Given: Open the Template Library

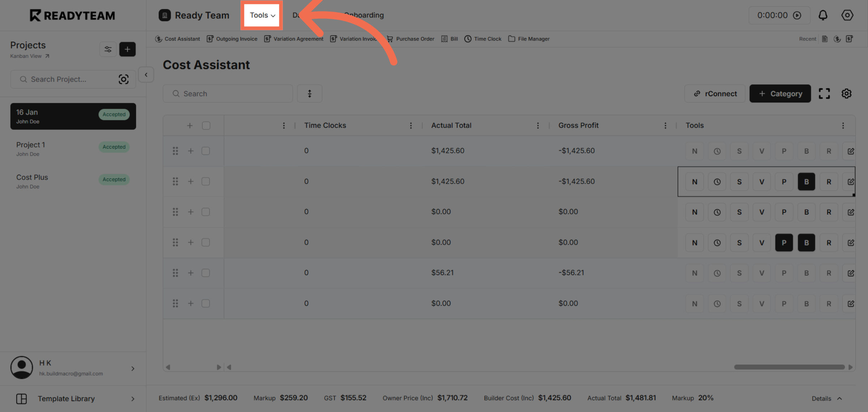Looking at the screenshot, I should pyautogui.click(x=66, y=399).
